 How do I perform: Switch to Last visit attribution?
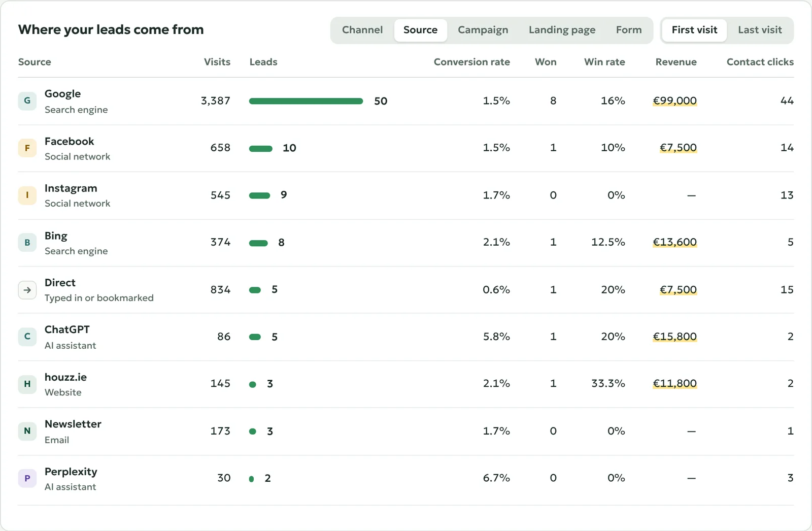[x=760, y=30]
